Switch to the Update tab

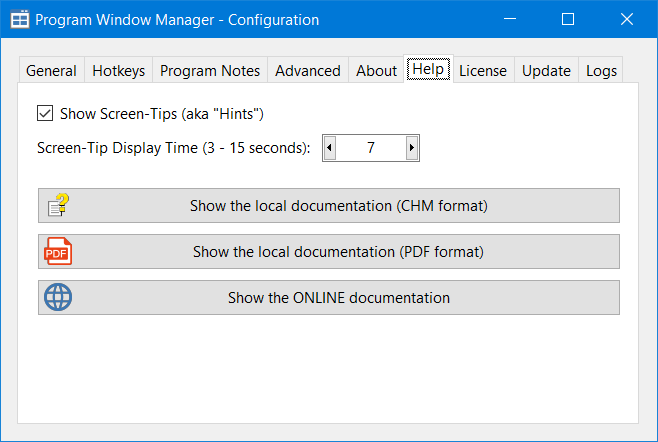[546, 71]
